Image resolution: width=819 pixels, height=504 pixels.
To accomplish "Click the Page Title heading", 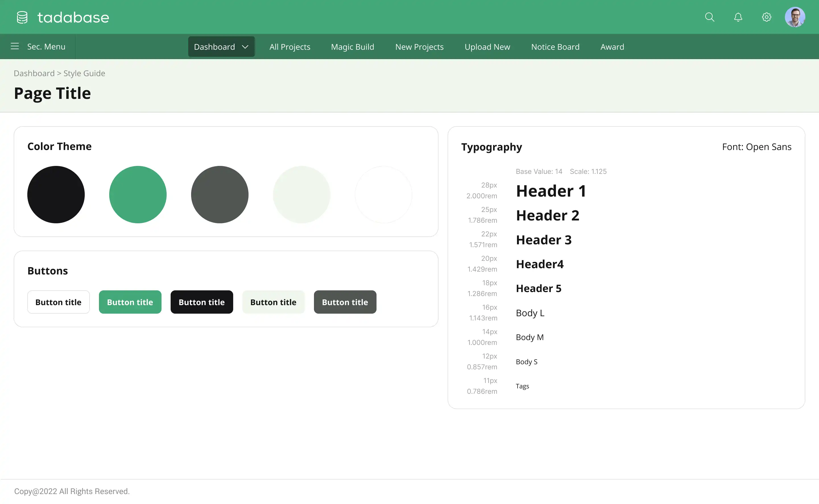I will [x=52, y=93].
